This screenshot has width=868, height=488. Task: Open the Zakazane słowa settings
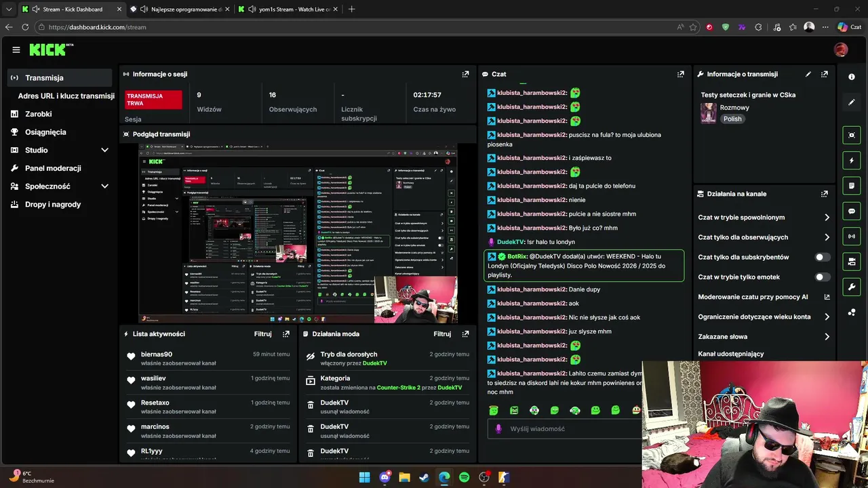coord(764,337)
